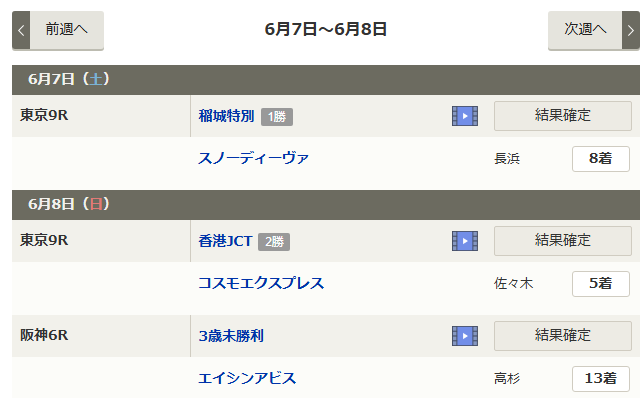Open horse page for コスモエクスプレス

pos(261,283)
